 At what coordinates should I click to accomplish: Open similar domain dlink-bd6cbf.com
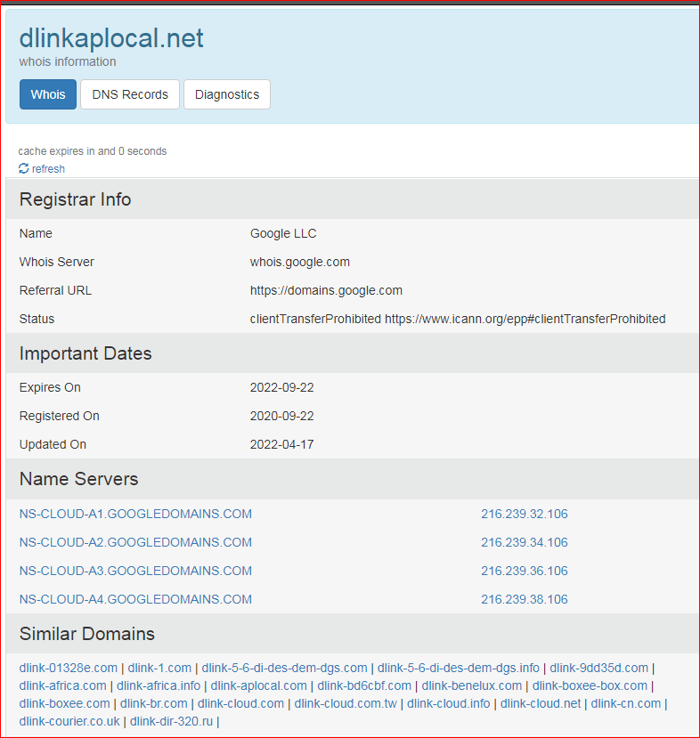pyautogui.click(x=364, y=685)
